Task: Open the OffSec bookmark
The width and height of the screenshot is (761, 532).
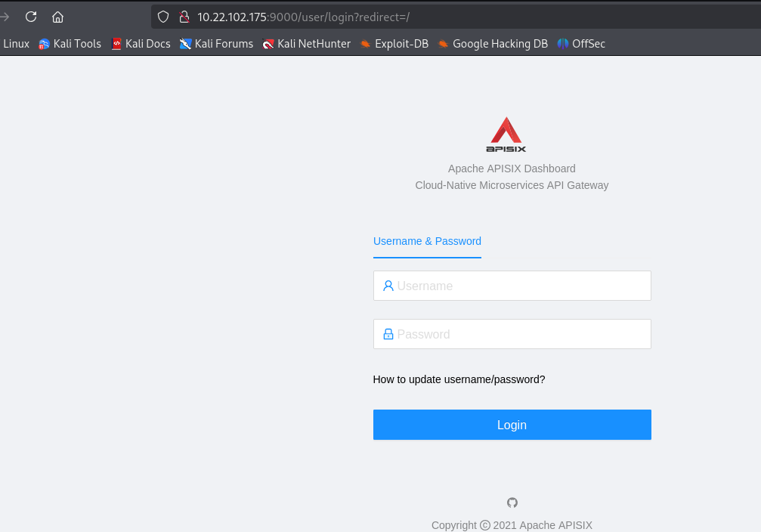Action: coord(581,44)
